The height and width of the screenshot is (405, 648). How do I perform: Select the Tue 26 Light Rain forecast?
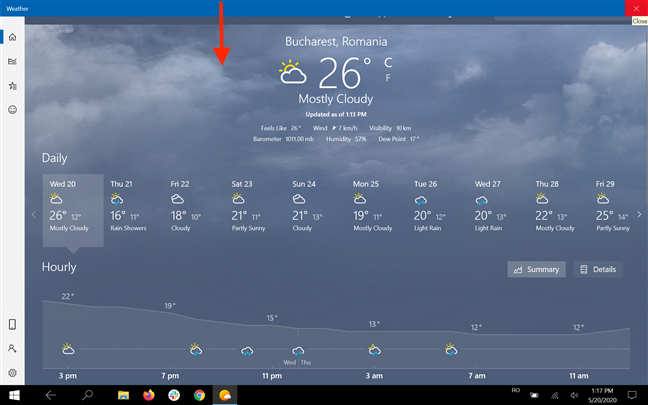point(437,210)
